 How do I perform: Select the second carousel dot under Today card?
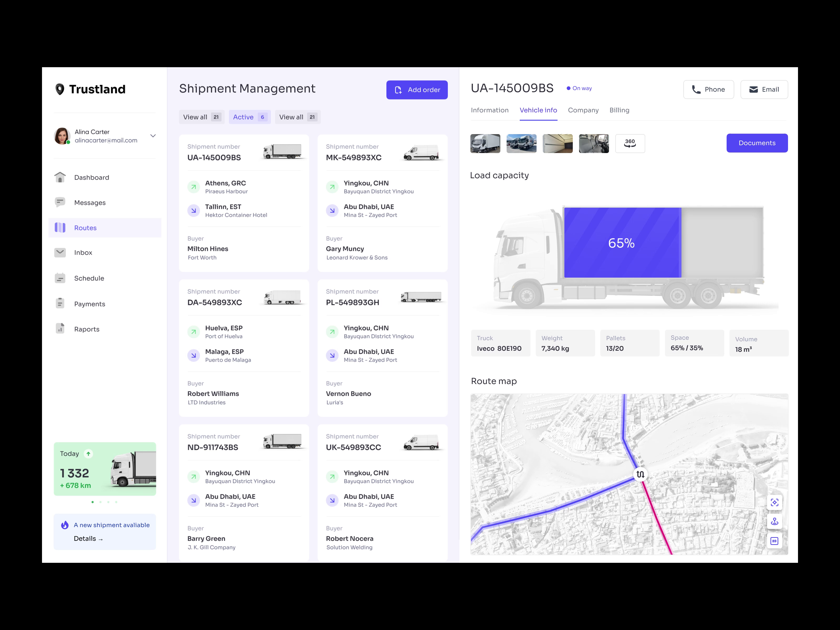[x=101, y=502]
